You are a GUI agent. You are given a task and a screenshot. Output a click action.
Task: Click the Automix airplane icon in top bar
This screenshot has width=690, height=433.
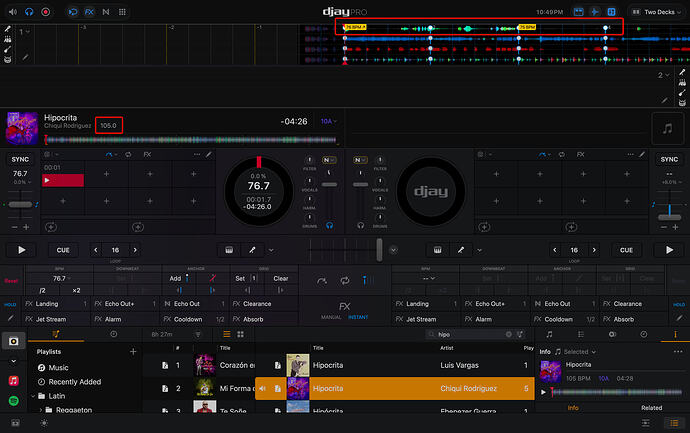(595, 12)
